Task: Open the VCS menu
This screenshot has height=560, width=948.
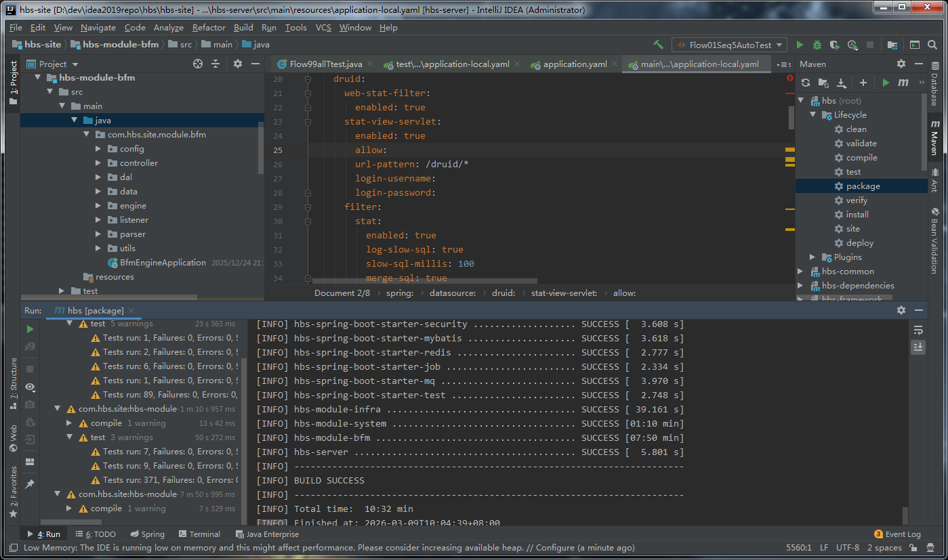Action: [x=323, y=28]
